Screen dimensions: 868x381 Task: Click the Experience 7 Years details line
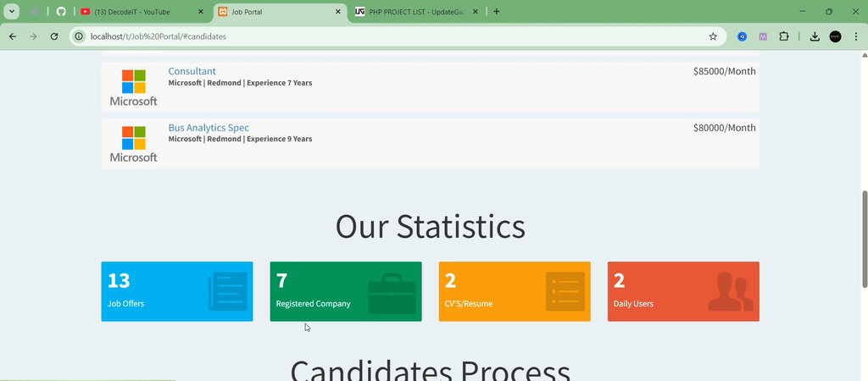pos(240,83)
